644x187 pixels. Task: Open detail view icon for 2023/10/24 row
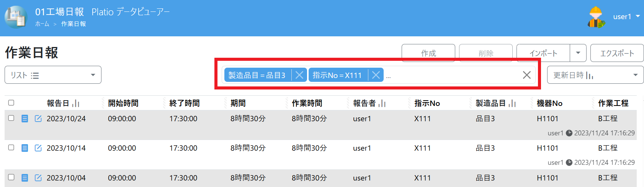pos(25,119)
